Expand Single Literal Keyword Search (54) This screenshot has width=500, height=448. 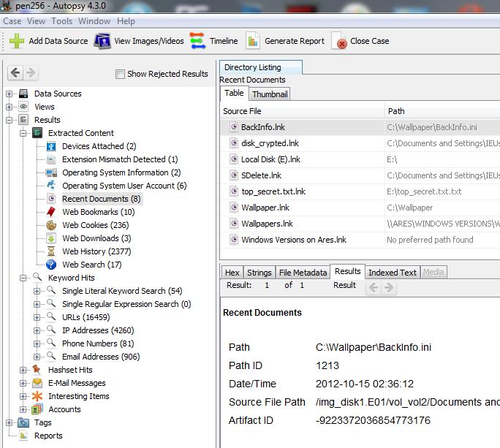[x=37, y=291]
